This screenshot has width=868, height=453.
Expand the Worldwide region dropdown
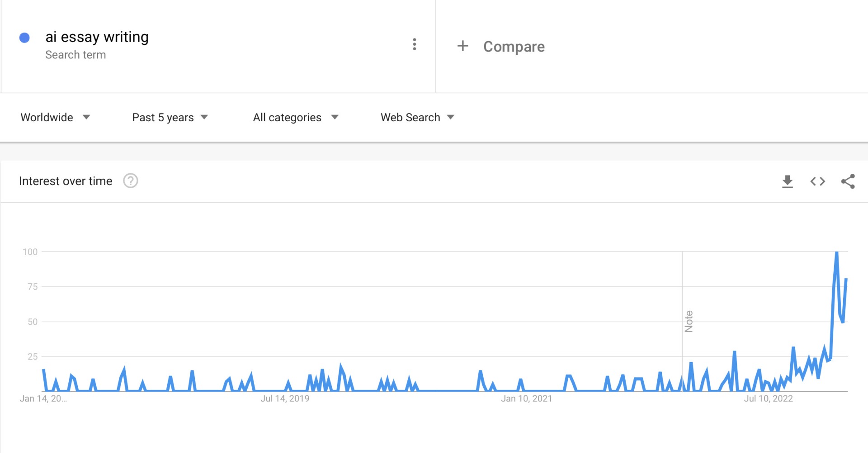[55, 117]
